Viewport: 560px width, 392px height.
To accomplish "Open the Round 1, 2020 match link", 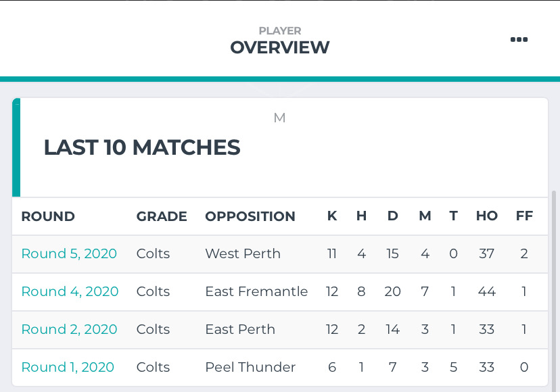I will pyautogui.click(x=68, y=368).
